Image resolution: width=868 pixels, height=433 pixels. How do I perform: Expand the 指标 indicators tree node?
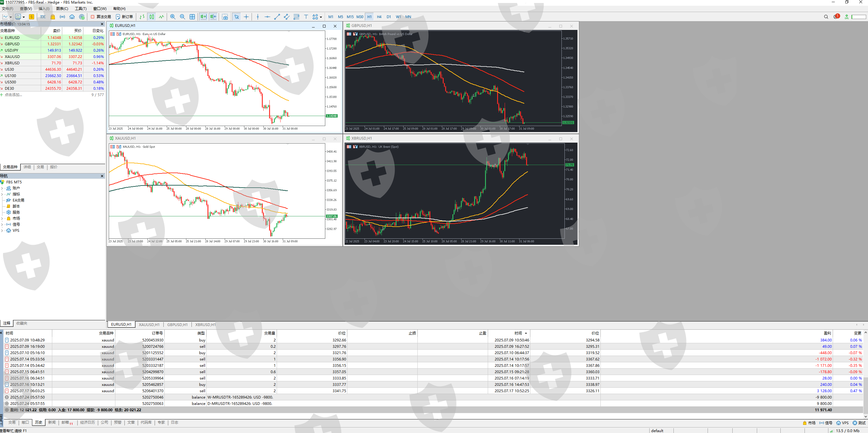pos(2,194)
